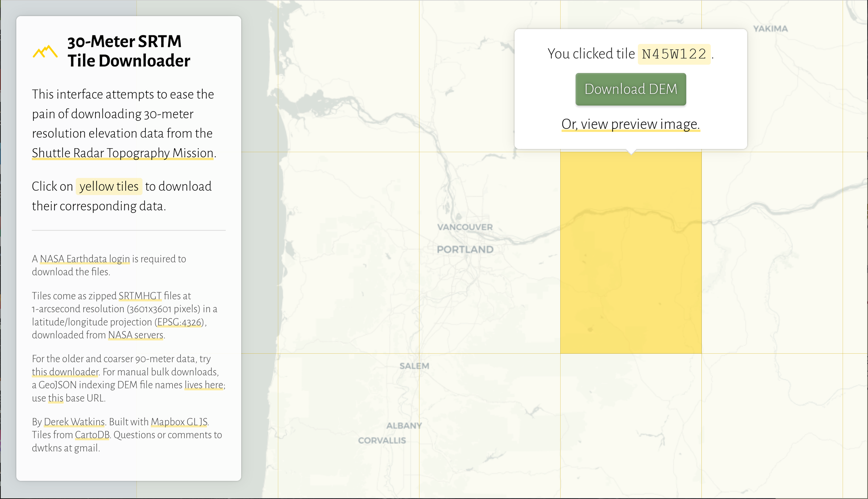Open the 90-meter 'this downloader' link
868x499 pixels.
[x=64, y=371]
